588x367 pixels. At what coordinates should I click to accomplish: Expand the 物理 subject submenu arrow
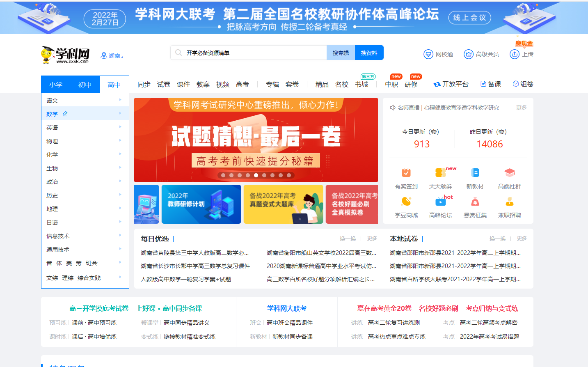(120, 140)
